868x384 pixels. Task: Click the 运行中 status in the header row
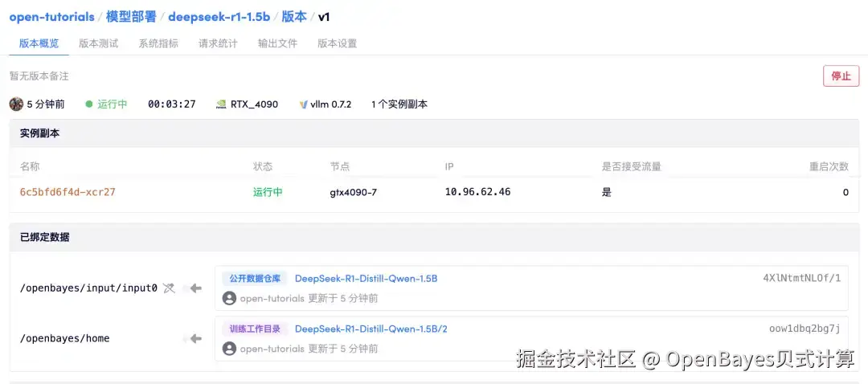click(x=113, y=104)
